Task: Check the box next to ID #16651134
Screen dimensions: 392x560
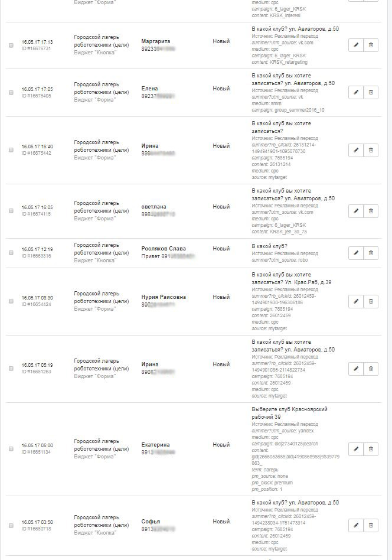Action: click(x=11, y=449)
